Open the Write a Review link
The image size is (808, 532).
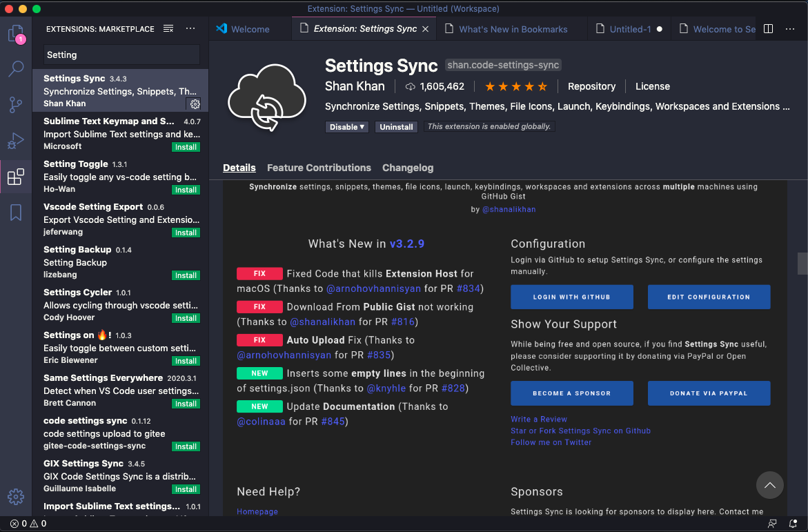click(539, 419)
